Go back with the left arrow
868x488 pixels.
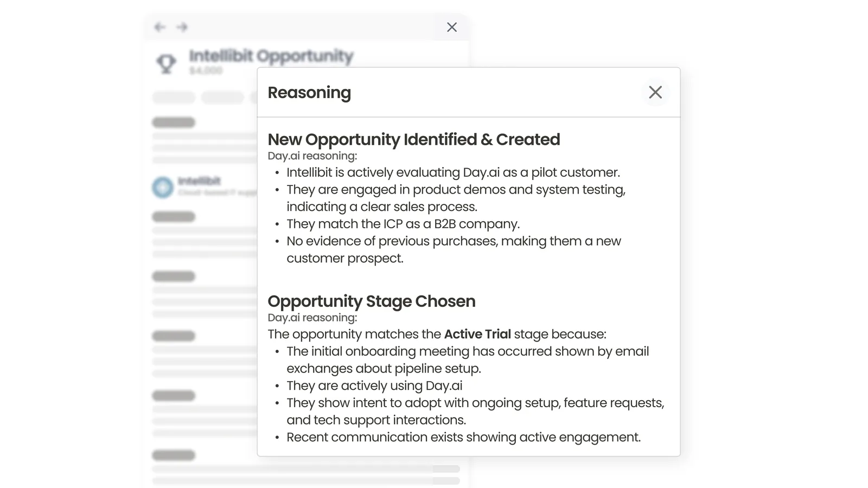(159, 27)
